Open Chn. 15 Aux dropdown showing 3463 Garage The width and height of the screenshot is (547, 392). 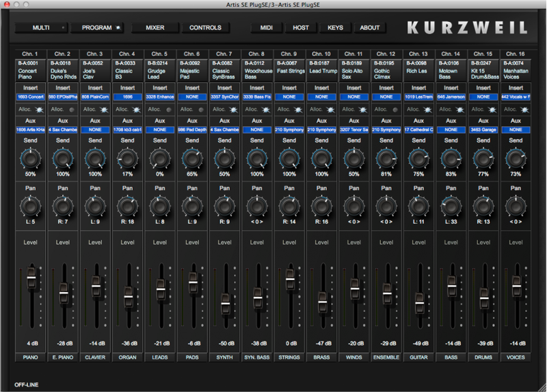(483, 129)
